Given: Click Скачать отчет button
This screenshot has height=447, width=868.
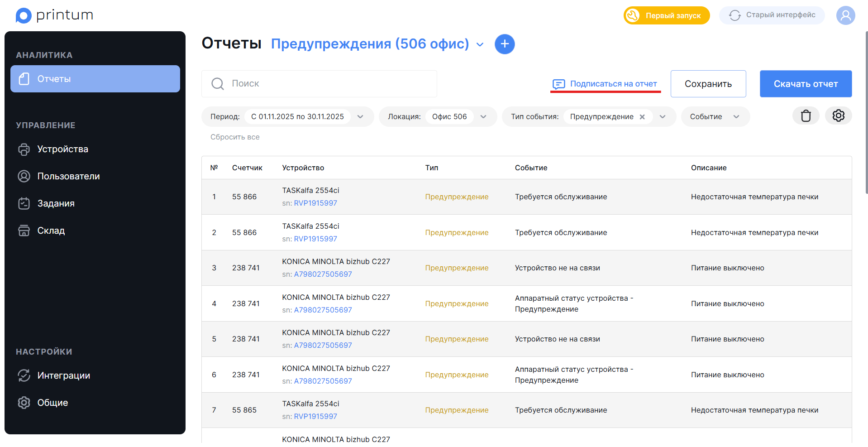Looking at the screenshot, I should pyautogui.click(x=806, y=84).
